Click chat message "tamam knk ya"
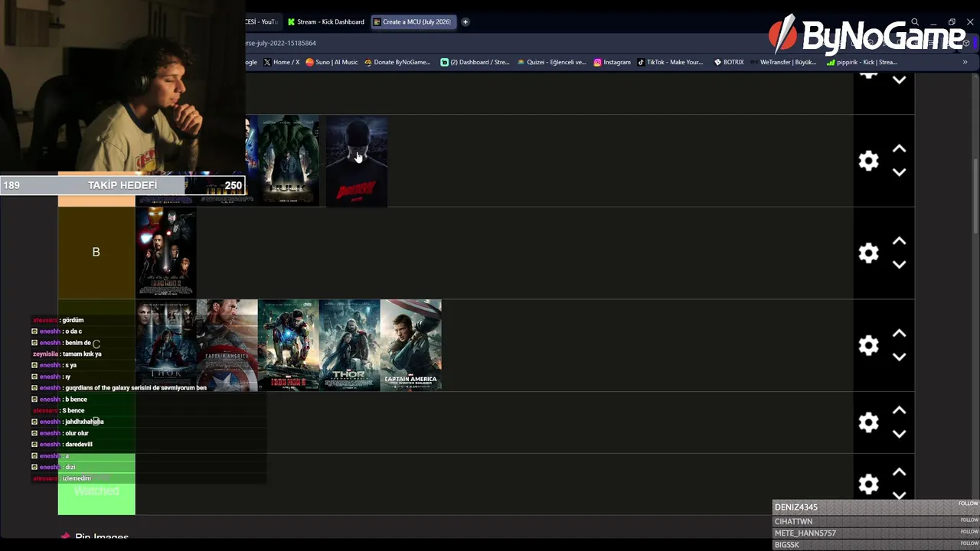980x551 pixels. 82,354
